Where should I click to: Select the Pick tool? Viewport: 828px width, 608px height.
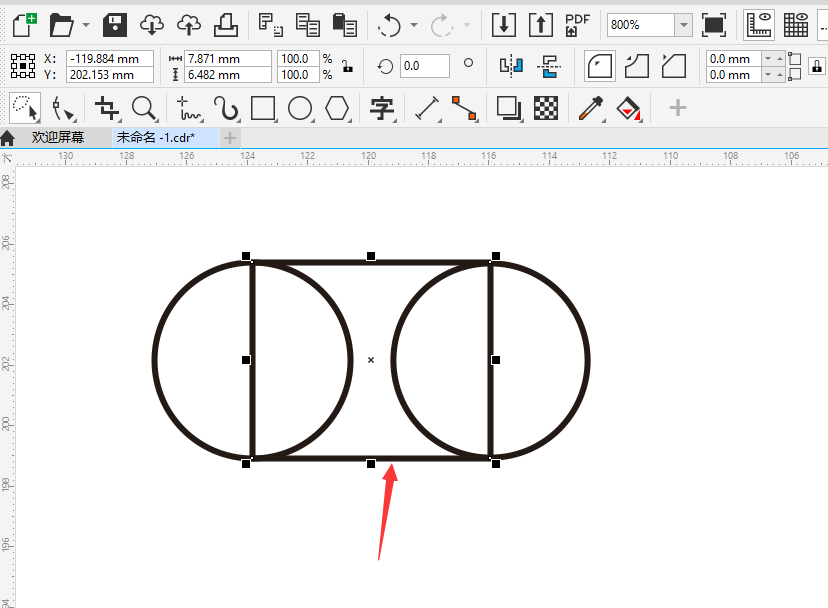pos(24,108)
